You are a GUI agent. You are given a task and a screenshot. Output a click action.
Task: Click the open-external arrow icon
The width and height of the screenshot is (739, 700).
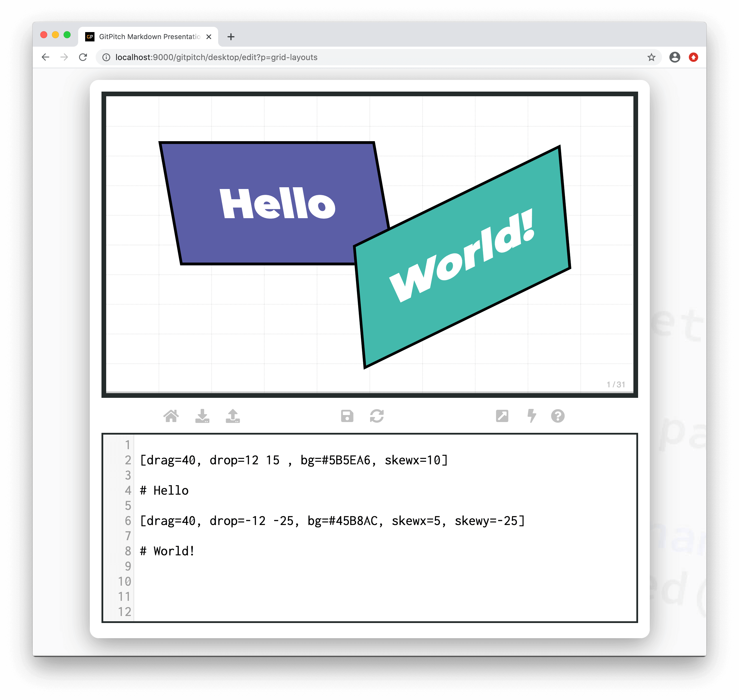(502, 416)
